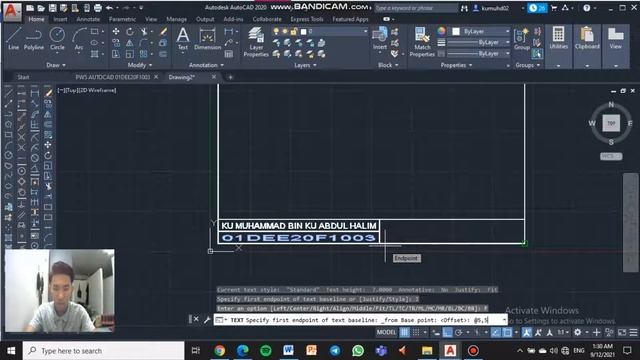This screenshot has height=360, width=640.
Task: Click the Save icon in quick access toolbar
Action: [53, 8]
